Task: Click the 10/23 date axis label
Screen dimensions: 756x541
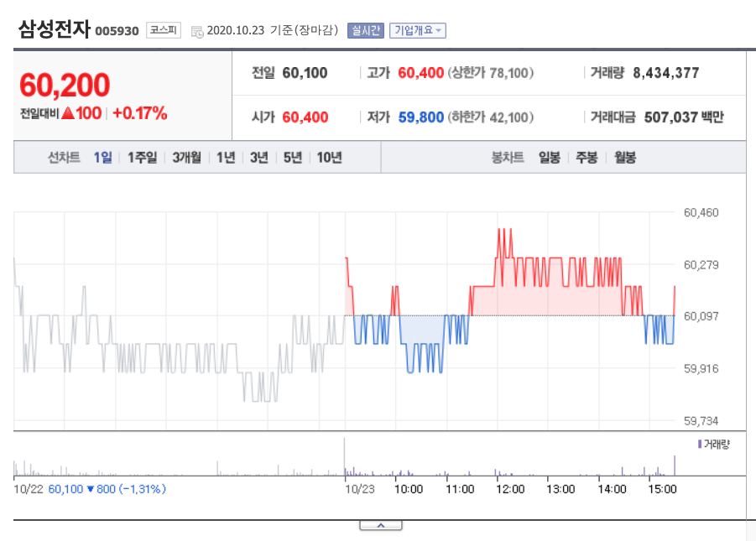Action: tap(360, 489)
